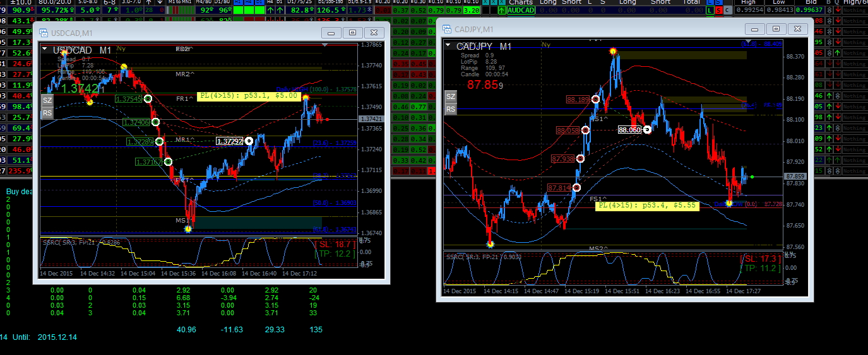The width and height of the screenshot is (868, 355).
Task: Click circle marker next to 88.189 label
Action: pos(596,99)
